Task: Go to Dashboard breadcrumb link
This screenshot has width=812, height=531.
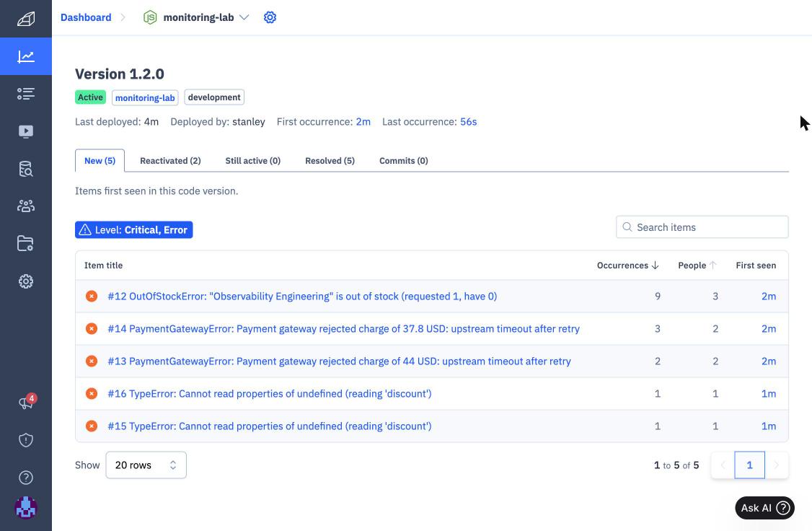Action: (86, 17)
